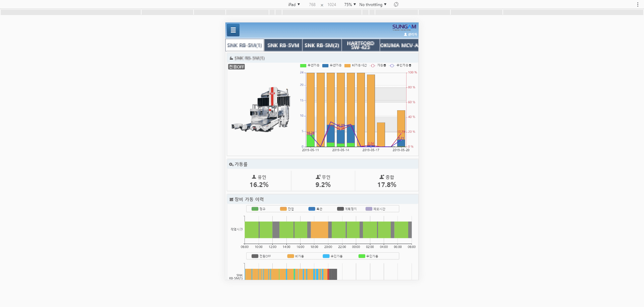Switch to the SNK RB-5VM tab
The image size is (644, 307).
[283, 45]
